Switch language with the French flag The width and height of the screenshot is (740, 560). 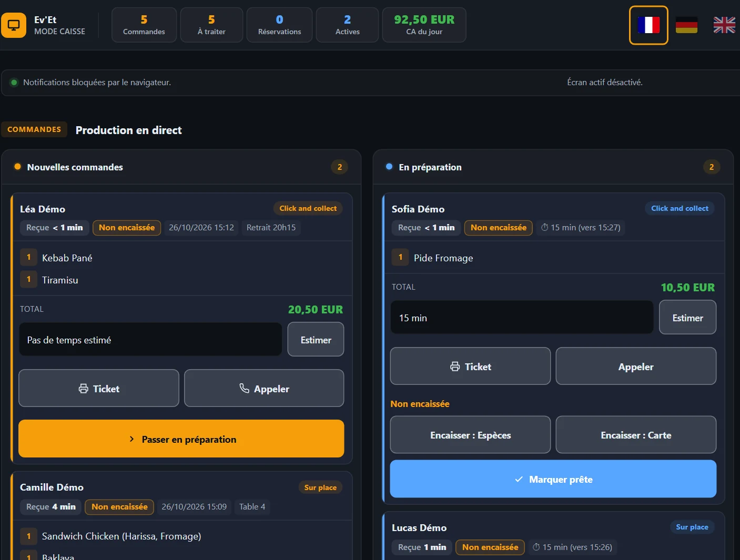(x=648, y=25)
